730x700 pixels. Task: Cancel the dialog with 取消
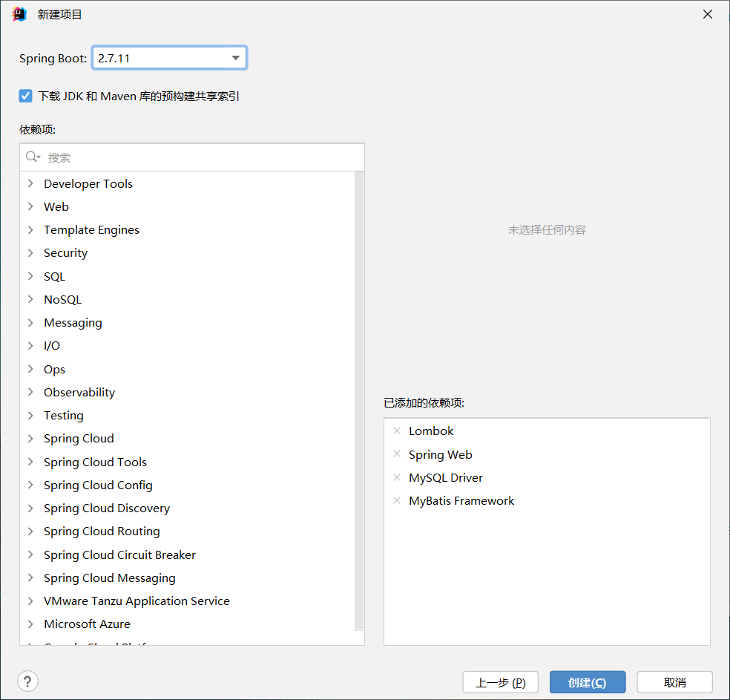tap(674, 681)
